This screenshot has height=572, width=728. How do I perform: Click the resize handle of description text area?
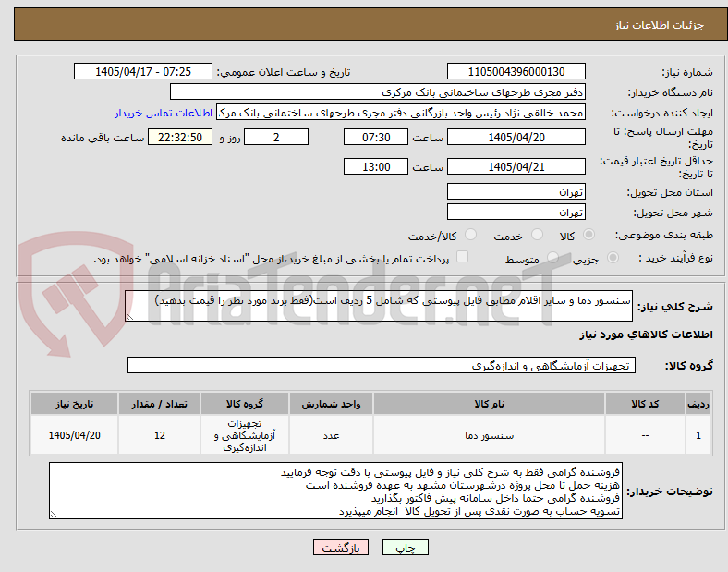tap(129, 317)
